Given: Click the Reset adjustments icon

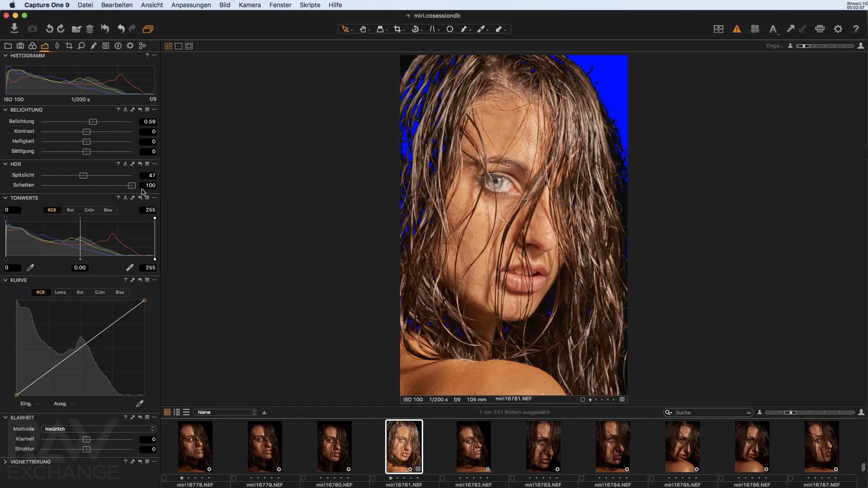Looking at the screenshot, I should (x=105, y=29).
